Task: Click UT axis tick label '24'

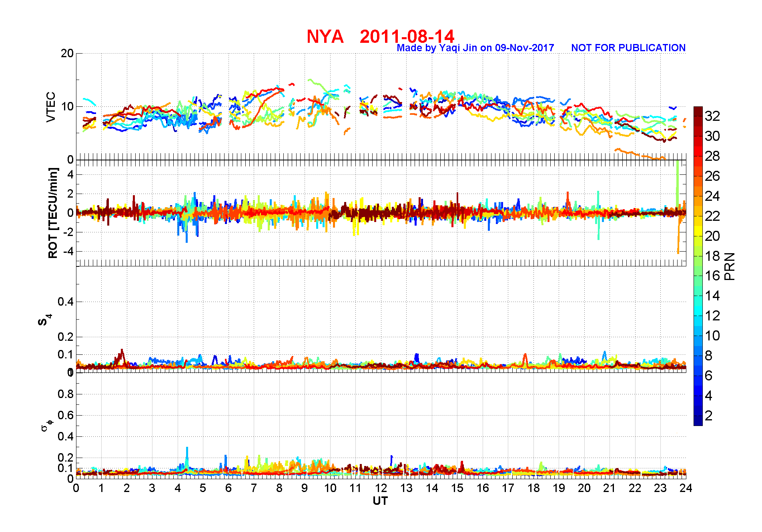Action: tap(686, 488)
